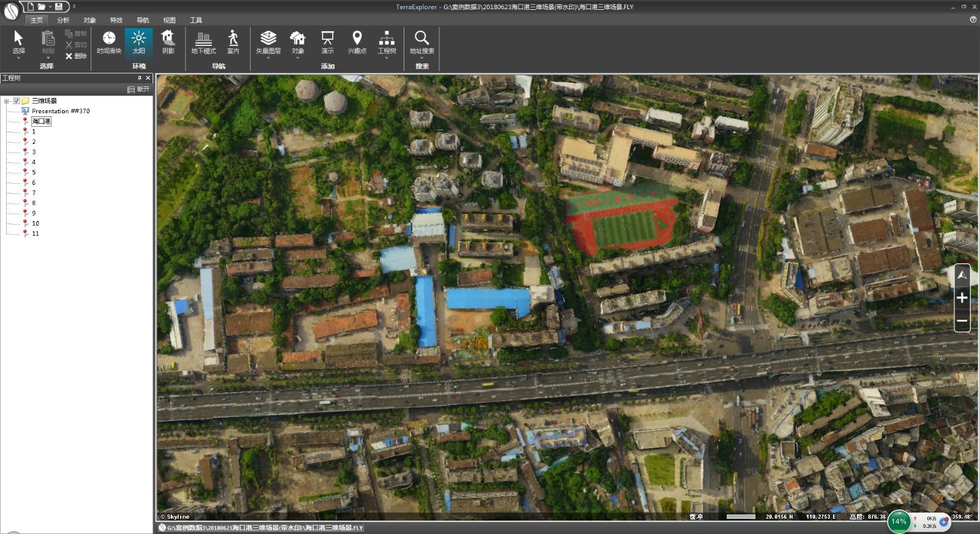
Task: Switch to the 视图 ribbon tab
Action: [x=170, y=20]
